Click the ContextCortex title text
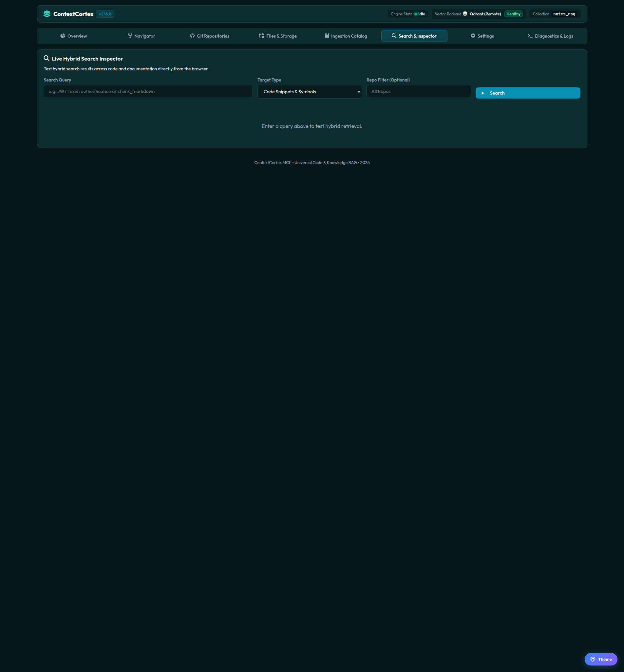The height and width of the screenshot is (672, 624). click(73, 14)
